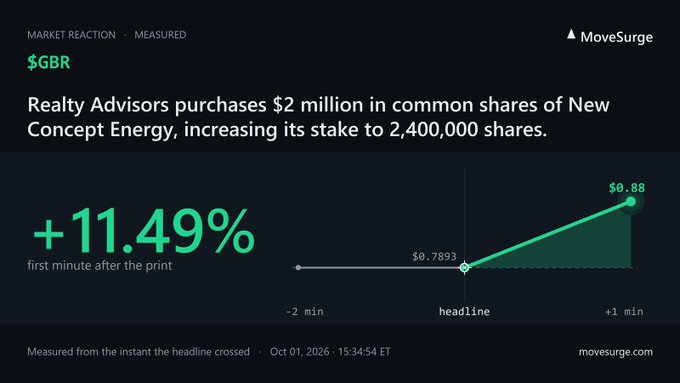Click the gray start point at -2 min
The height and width of the screenshot is (383, 680).
[298, 268]
